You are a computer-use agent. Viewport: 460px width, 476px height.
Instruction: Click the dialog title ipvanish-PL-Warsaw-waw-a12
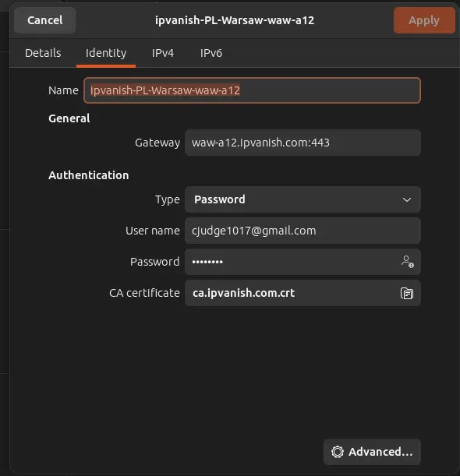point(235,20)
